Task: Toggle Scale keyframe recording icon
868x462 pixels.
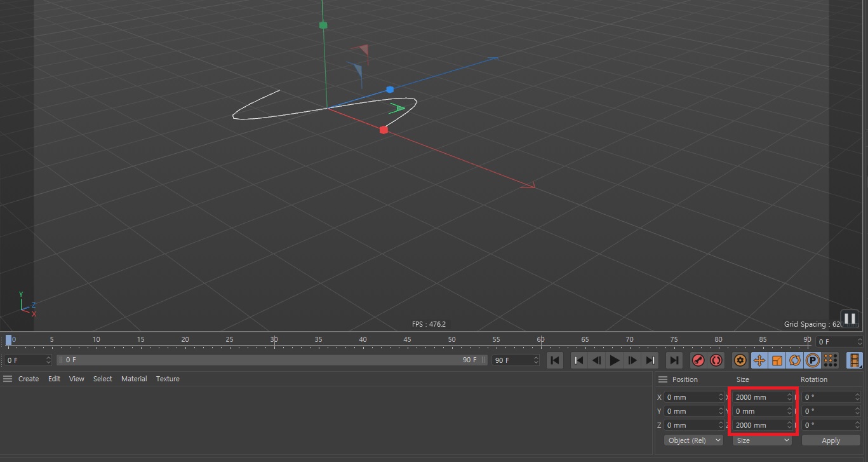Action: click(777, 360)
